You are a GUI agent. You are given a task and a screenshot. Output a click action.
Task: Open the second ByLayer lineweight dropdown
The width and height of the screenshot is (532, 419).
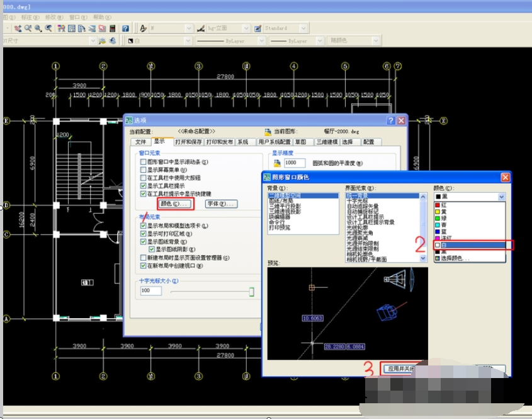[x=319, y=41]
